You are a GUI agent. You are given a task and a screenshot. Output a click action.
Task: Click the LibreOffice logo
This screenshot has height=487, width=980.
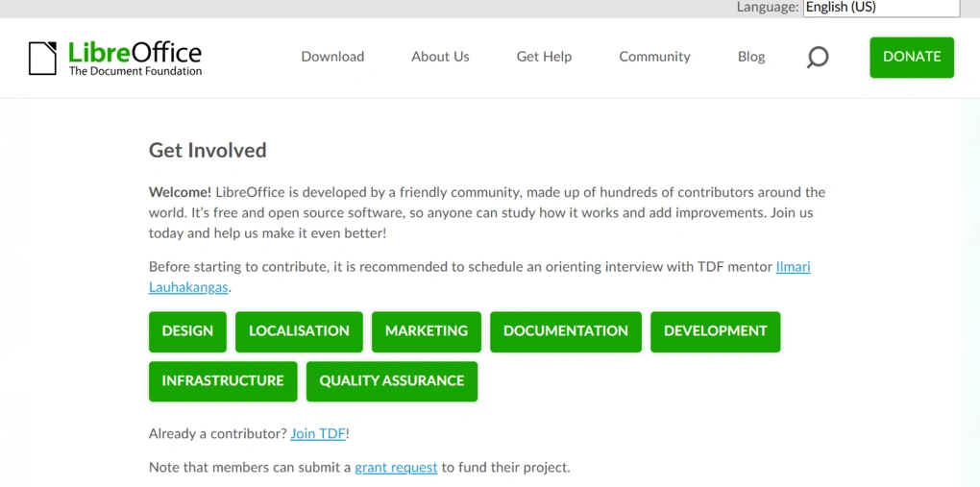click(x=115, y=59)
